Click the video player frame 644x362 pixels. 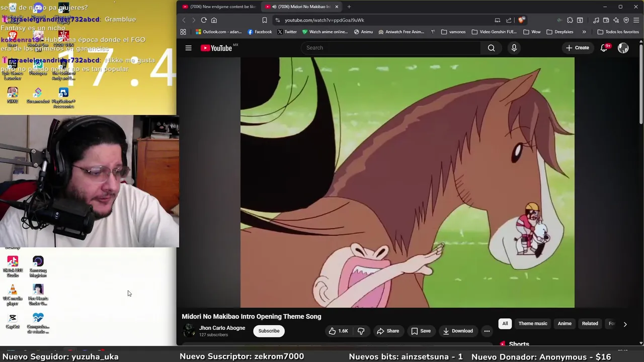click(x=407, y=182)
